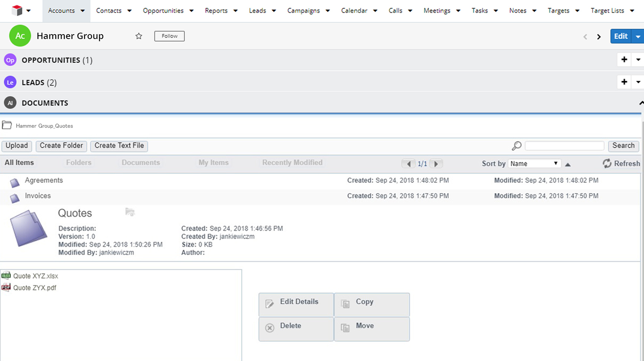Switch to Documents filter tab
The height and width of the screenshot is (361, 644).
(x=141, y=163)
